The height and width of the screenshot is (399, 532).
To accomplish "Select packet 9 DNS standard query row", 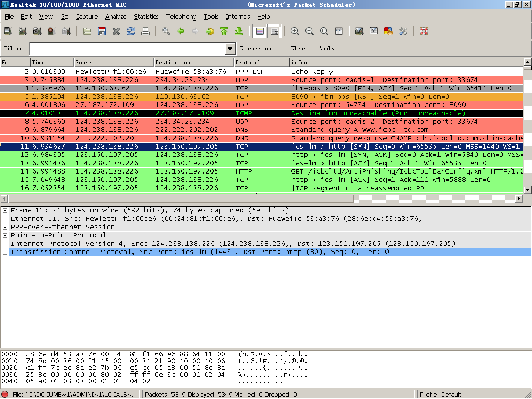I will click(261, 129).
